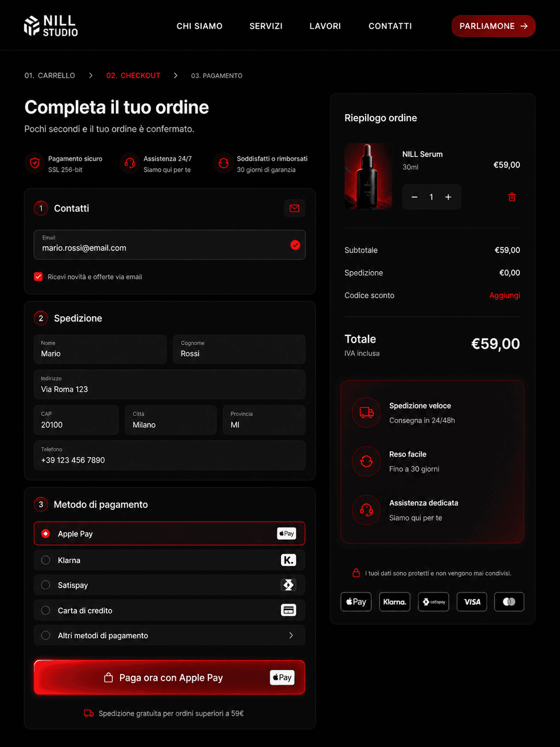Go back to the 01. CARRELLO step
This screenshot has height=747, width=560.
[x=50, y=75]
